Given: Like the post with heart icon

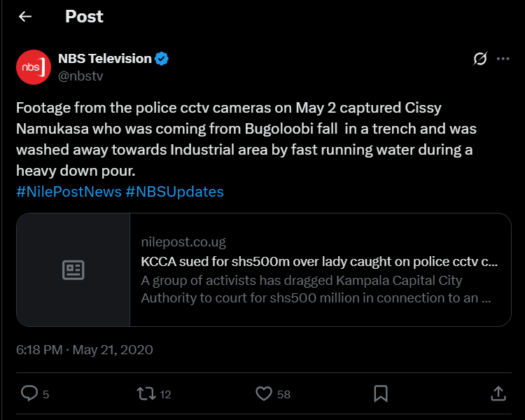Looking at the screenshot, I should 263,393.
